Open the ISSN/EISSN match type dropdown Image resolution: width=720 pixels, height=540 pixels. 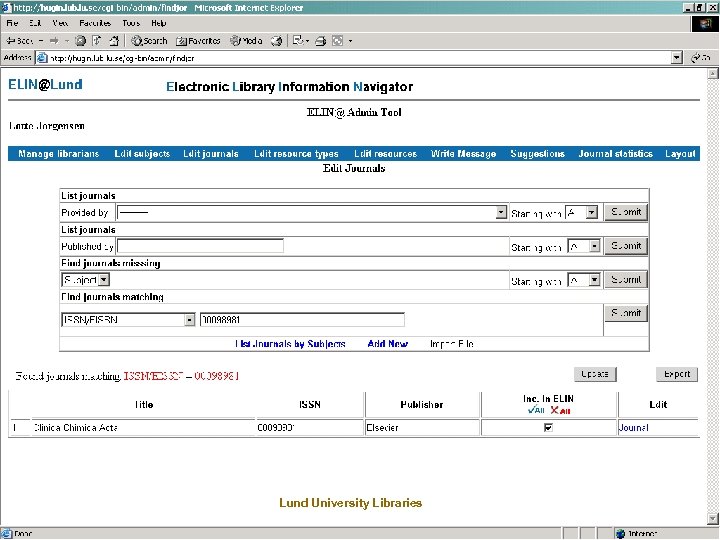tap(128, 320)
